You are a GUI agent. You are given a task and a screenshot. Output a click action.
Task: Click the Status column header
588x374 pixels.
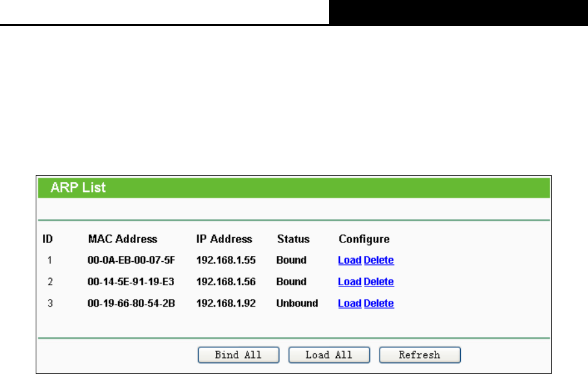point(293,239)
